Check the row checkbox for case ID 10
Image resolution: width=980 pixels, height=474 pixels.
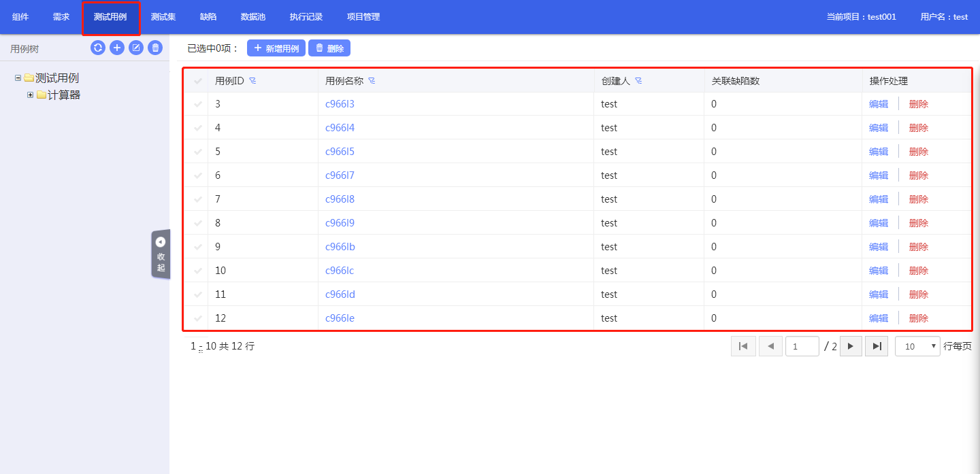(x=198, y=271)
